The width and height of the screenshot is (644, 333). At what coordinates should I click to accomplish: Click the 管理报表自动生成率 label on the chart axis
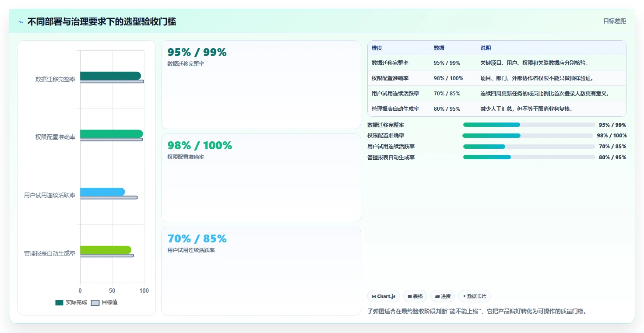(50, 253)
